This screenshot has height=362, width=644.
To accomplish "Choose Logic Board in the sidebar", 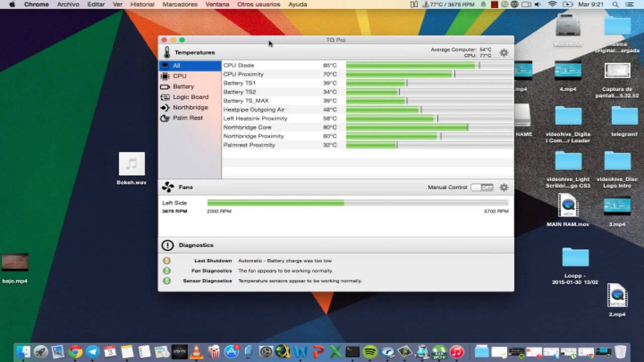I will (190, 97).
